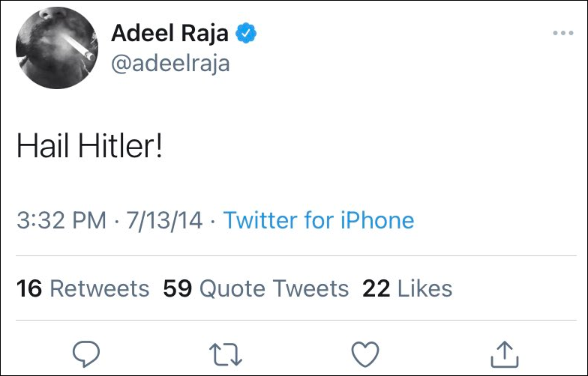View the Retweets list
The width and height of the screenshot is (588, 376).
pos(99,288)
